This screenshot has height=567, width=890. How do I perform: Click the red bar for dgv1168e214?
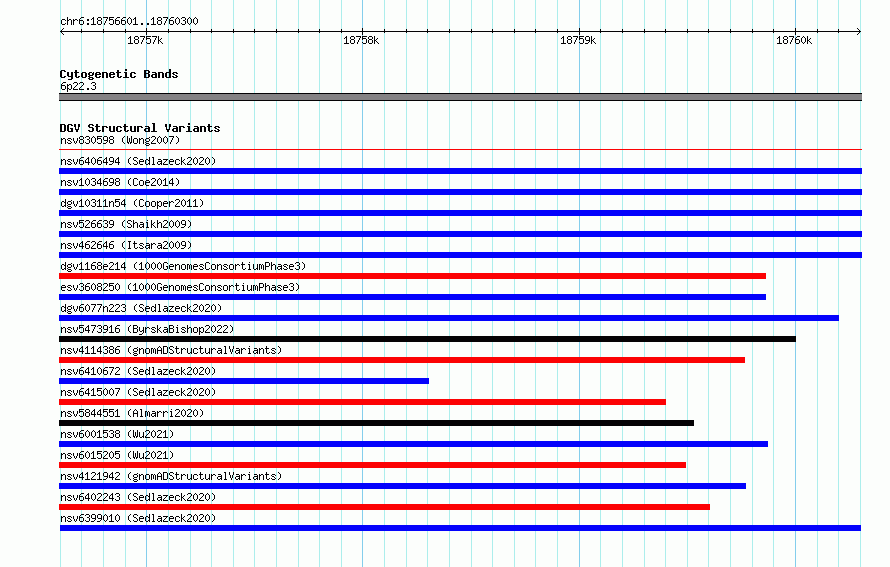coord(413,276)
